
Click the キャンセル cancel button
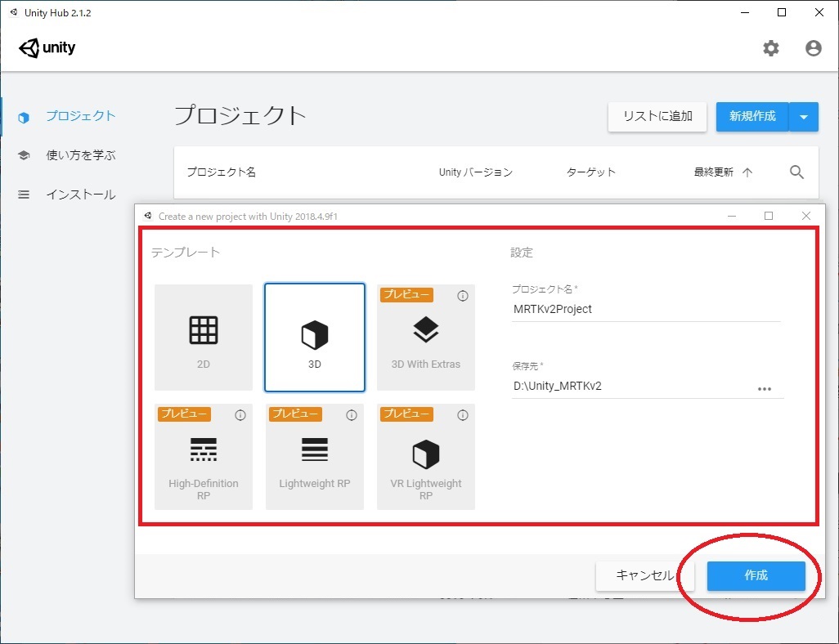[644, 575]
